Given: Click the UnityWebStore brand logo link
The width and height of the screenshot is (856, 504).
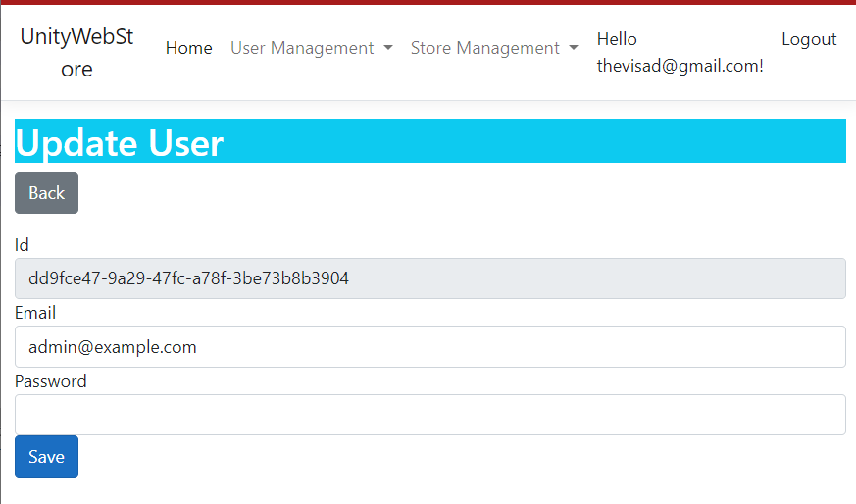Looking at the screenshot, I should (76, 53).
